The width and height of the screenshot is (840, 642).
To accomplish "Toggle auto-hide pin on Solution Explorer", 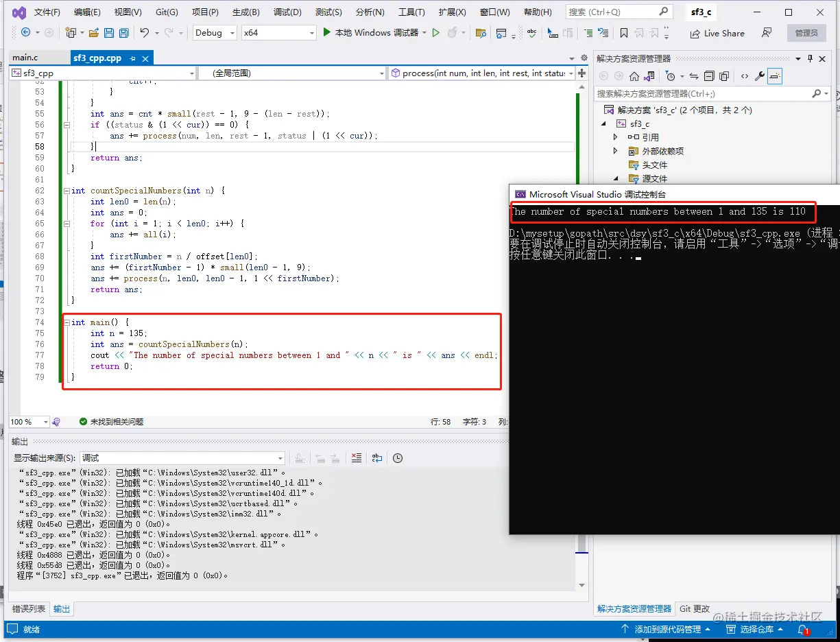I will click(x=810, y=58).
